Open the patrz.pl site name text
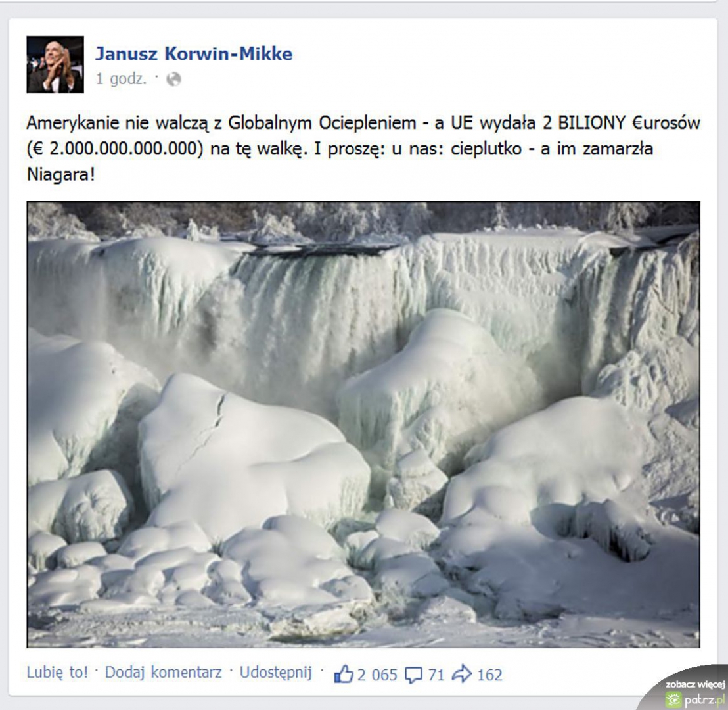This screenshot has width=728, height=710. [x=704, y=700]
